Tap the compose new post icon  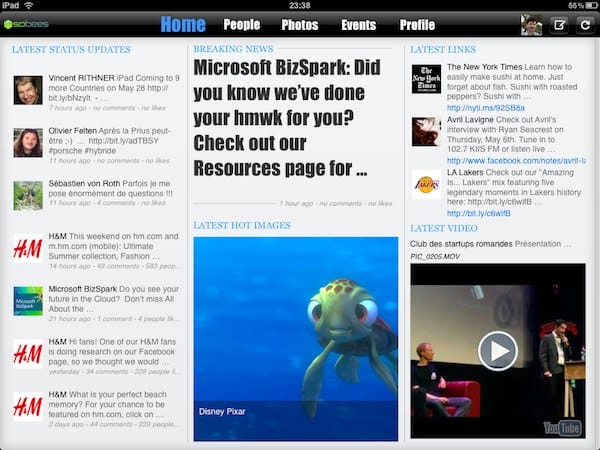point(559,25)
